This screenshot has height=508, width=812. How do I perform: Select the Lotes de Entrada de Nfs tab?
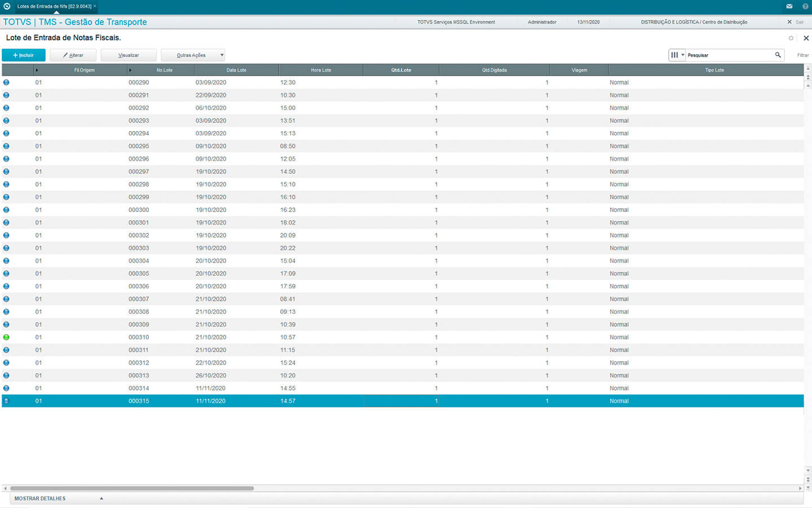(x=54, y=6)
